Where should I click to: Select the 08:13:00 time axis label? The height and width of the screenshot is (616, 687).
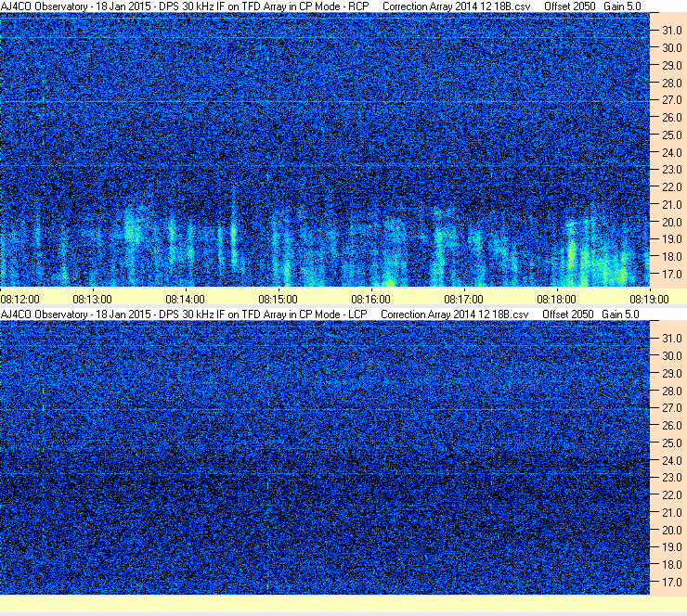92,300
